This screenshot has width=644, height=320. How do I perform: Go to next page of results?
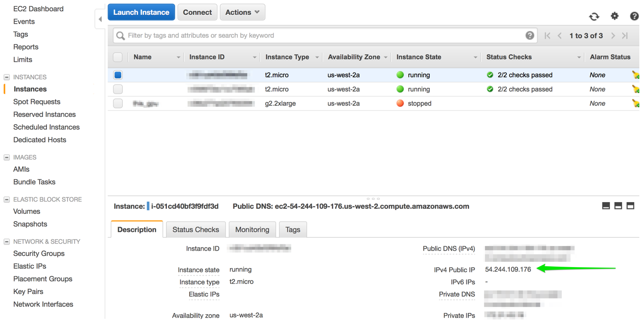tap(613, 36)
